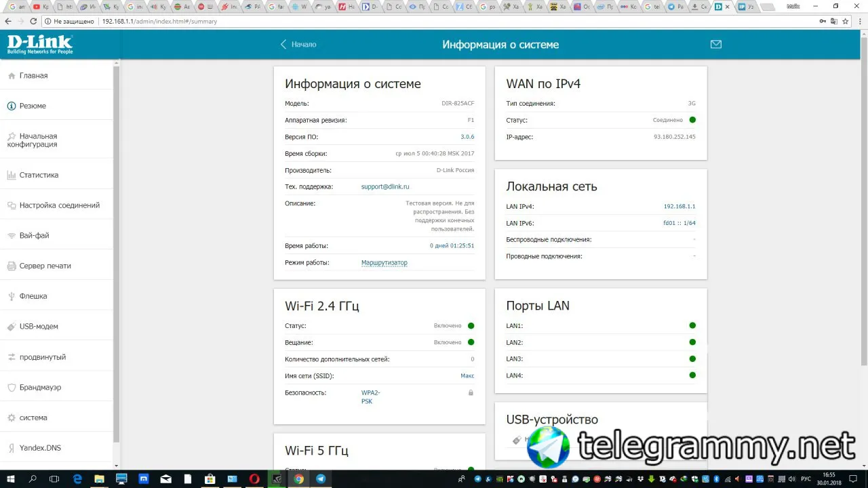The height and width of the screenshot is (488, 868).
Task: Click the firmware version 3.0.6 link
Action: pyautogui.click(x=467, y=137)
